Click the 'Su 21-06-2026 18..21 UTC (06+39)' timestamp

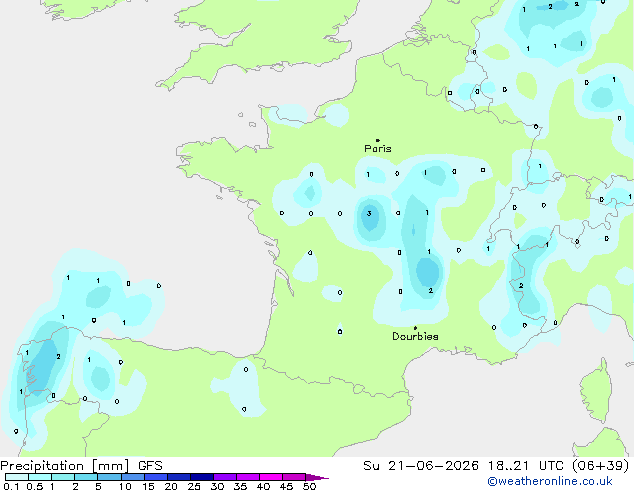click(x=496, y=466)
